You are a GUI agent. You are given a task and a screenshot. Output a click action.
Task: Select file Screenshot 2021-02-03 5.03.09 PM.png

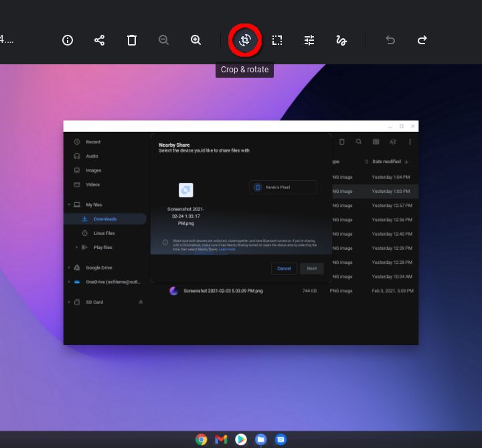click(223, 291)
